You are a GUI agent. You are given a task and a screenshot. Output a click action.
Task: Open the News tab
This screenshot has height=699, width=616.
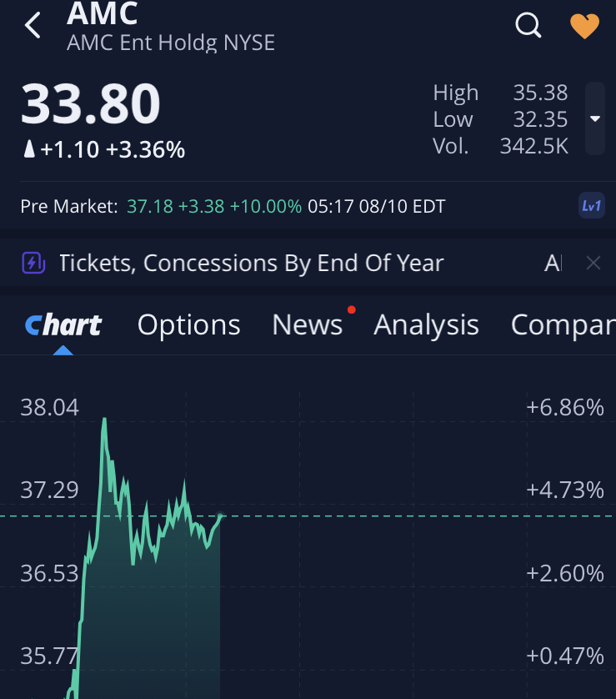pos(308,325)
